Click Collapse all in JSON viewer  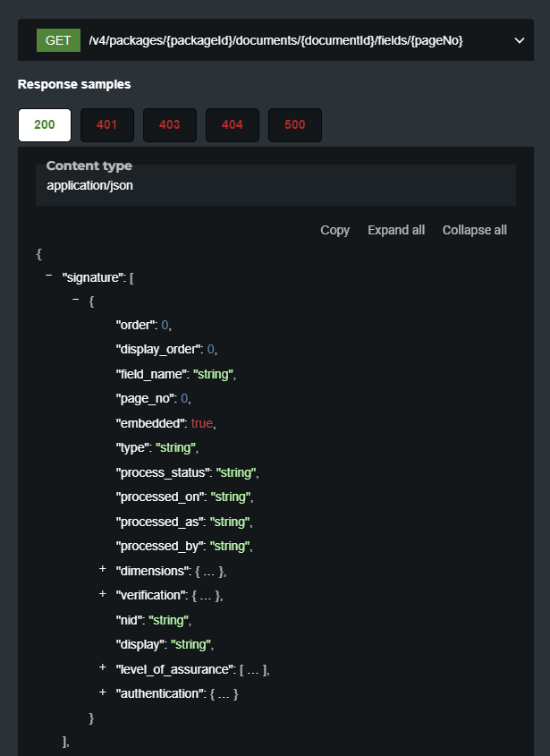tap(474, 230)
